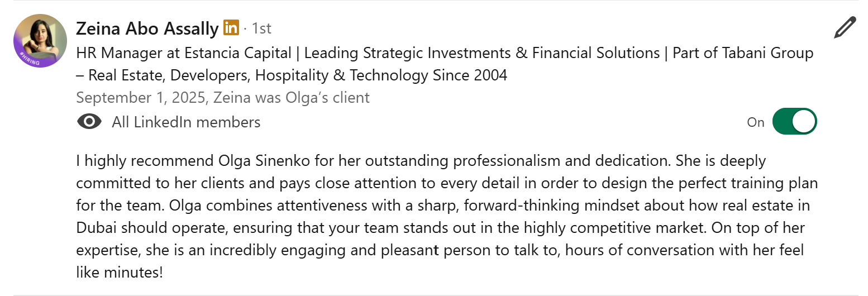The height and width of the screenshot is (296, 868).
Task: Click the 1st connection degree label
Action: [x=261, y=28]
